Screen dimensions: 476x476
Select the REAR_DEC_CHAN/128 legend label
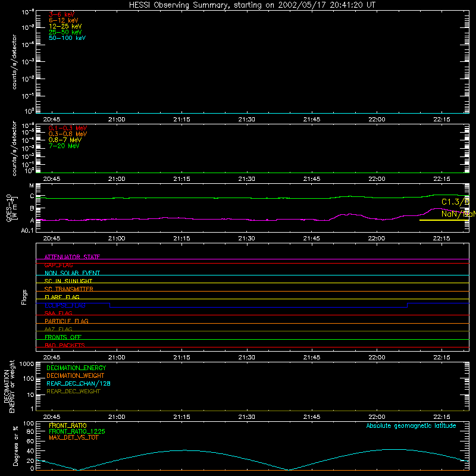click(79, 383)
